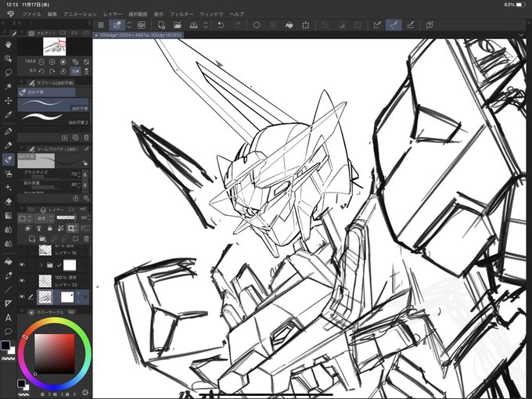Open stepper arrows next to Clip Studio launcher
The height and width of the screenshot is (399, 532).
coord(129,25)
